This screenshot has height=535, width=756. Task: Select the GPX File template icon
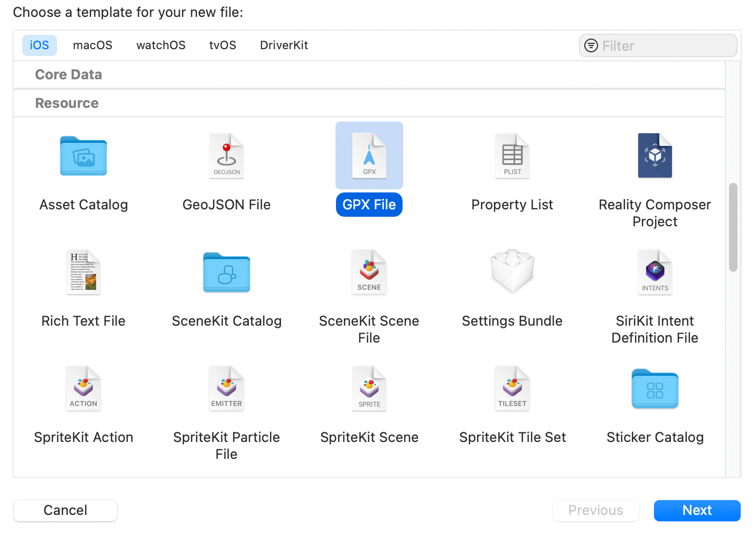pos(369,156)
